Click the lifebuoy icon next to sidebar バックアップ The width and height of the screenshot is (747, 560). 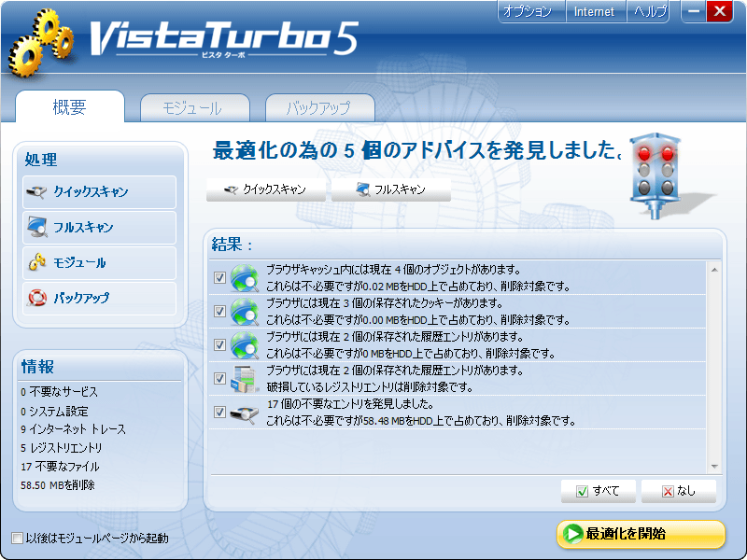tap(37, 298)
